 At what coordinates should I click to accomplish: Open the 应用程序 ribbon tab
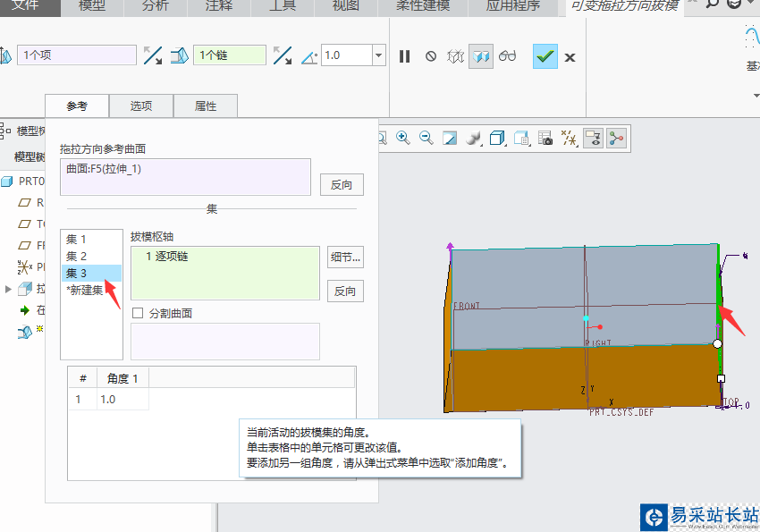tap(513, 6)
